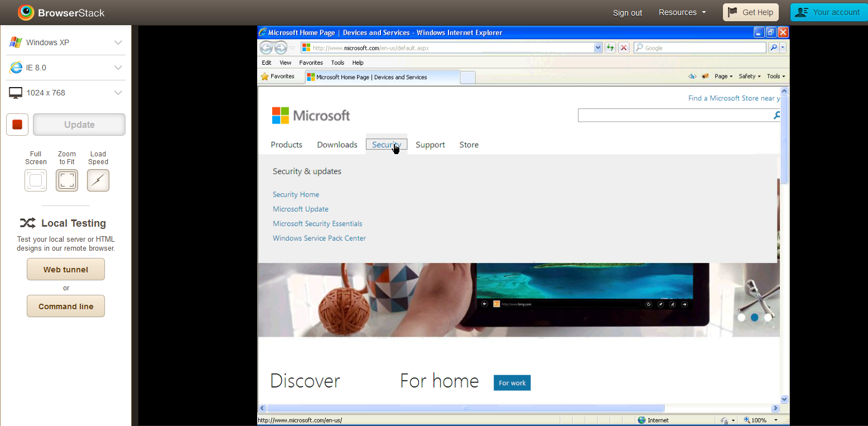Click the Load Speed lightning icon
Viewport: 868px width, 426px height.
[98, 180]
